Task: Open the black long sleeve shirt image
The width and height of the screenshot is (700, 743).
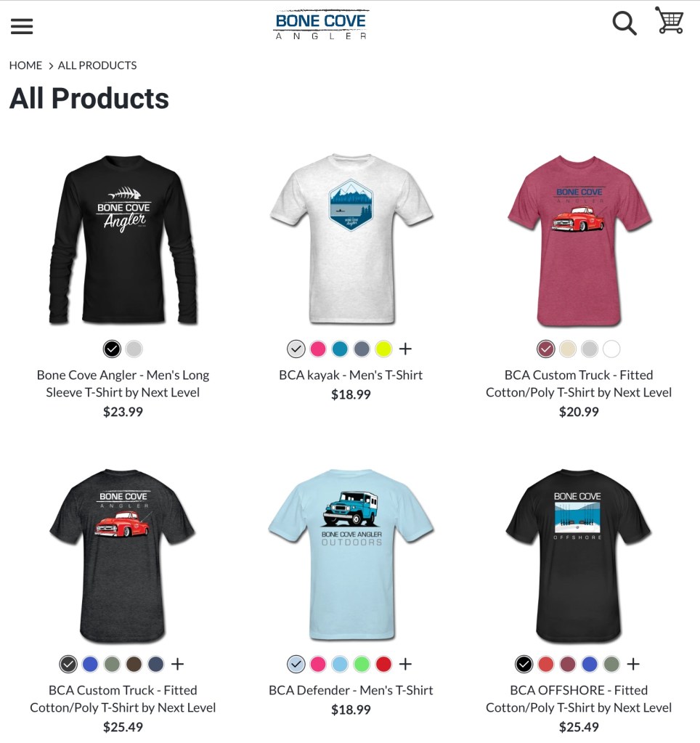Action: click(123, 239)
